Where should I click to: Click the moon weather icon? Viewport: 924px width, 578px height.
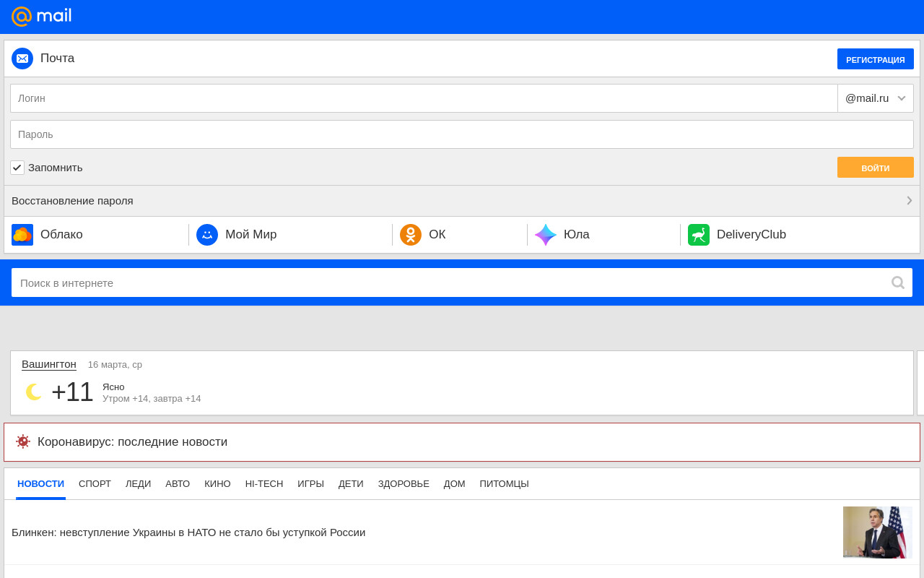[x=34, y=392]
